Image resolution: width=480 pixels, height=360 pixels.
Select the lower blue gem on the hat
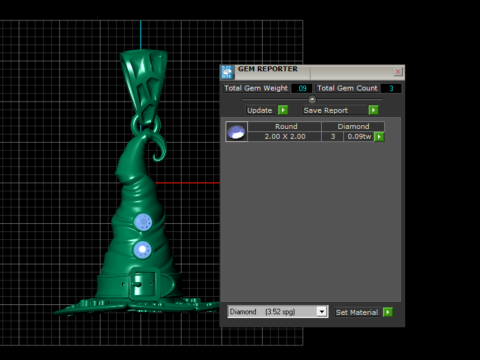(x=142, y=250)
